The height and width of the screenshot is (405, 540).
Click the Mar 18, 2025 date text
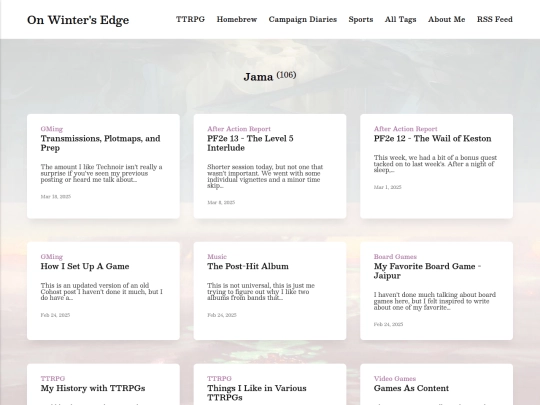pos(56,197)
